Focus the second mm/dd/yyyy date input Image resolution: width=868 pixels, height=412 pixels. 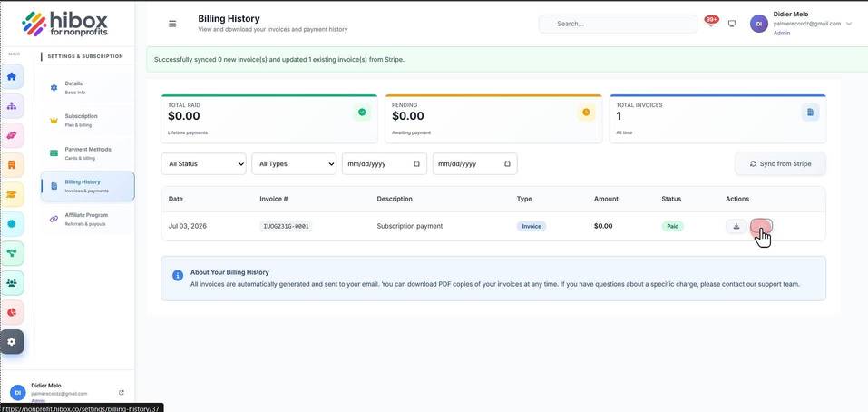475,164
